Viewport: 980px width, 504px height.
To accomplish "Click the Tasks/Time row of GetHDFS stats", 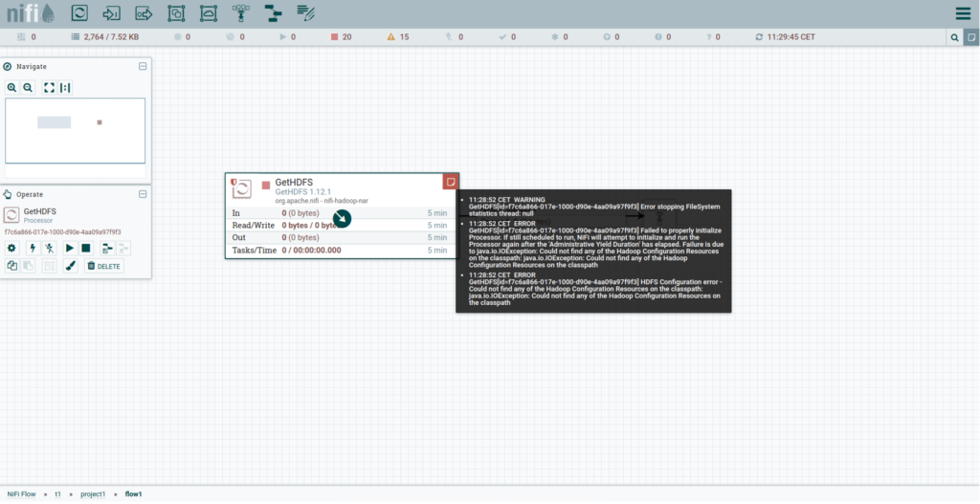I will pyautogui.click(x=342, y=251).
